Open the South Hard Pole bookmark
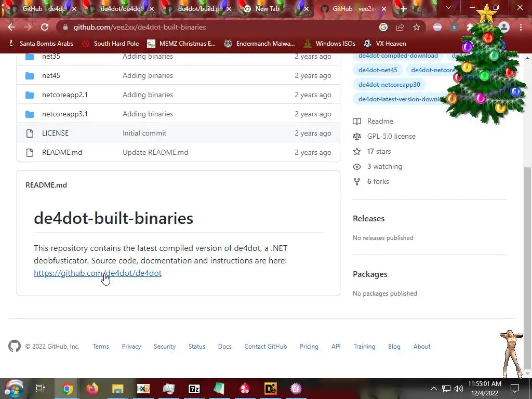532x399 pixels. pos(111,44)
